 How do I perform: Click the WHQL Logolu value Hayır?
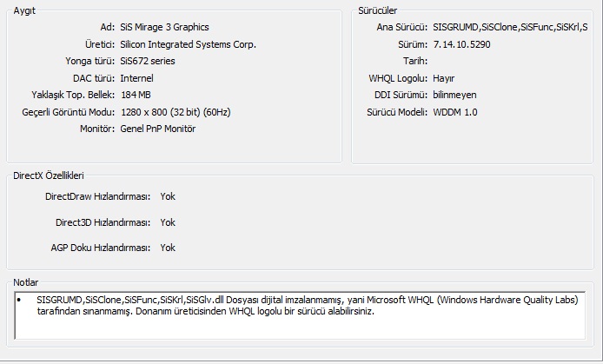(x=444, y=78)
